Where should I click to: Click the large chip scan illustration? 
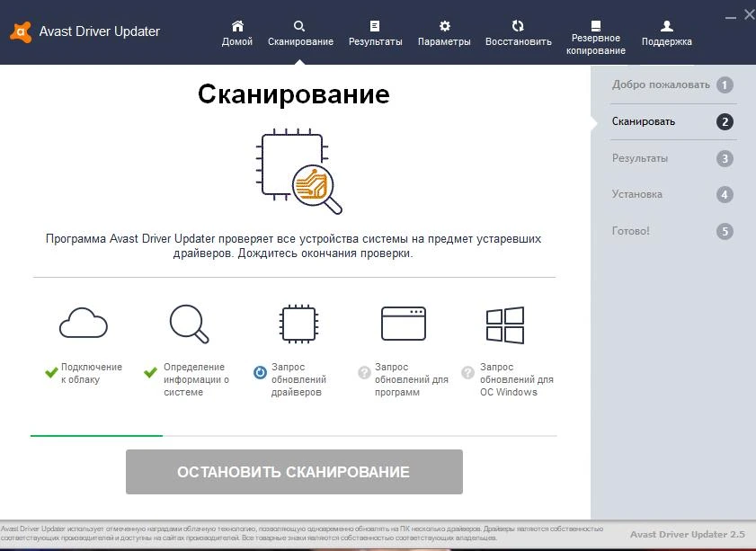click(x=298, y=172)
